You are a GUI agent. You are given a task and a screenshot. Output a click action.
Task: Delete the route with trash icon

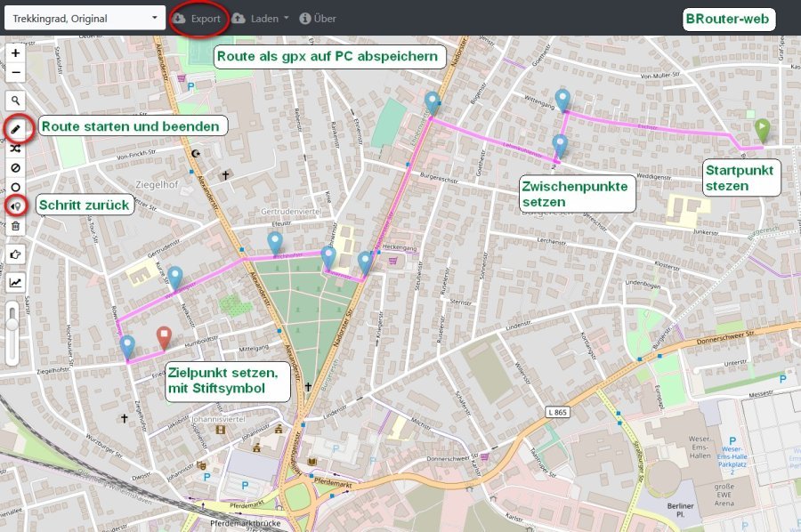pos(15,226)
